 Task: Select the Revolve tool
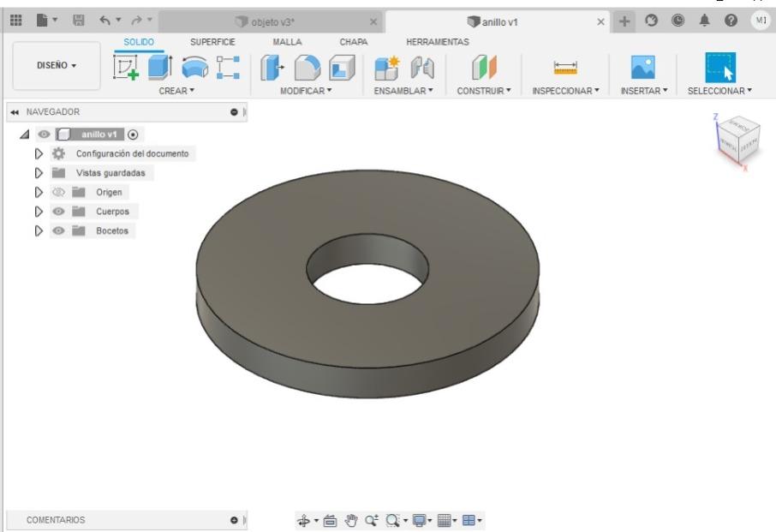[x=195, y=68]
